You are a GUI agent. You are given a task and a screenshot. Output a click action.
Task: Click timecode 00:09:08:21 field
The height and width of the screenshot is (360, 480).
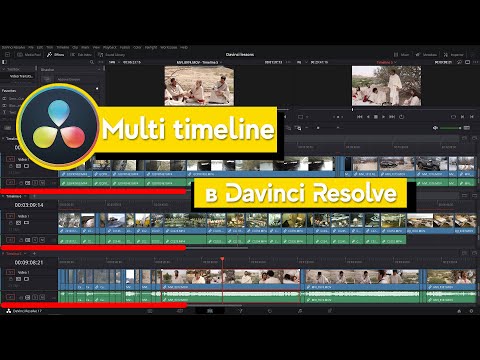coord(29,262)
